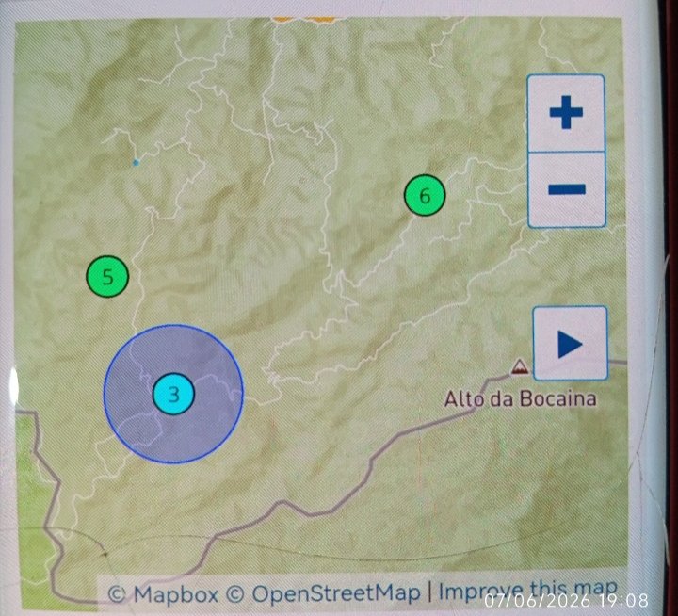
Task: Follow the Improve this map link
Action: [527, 590]
